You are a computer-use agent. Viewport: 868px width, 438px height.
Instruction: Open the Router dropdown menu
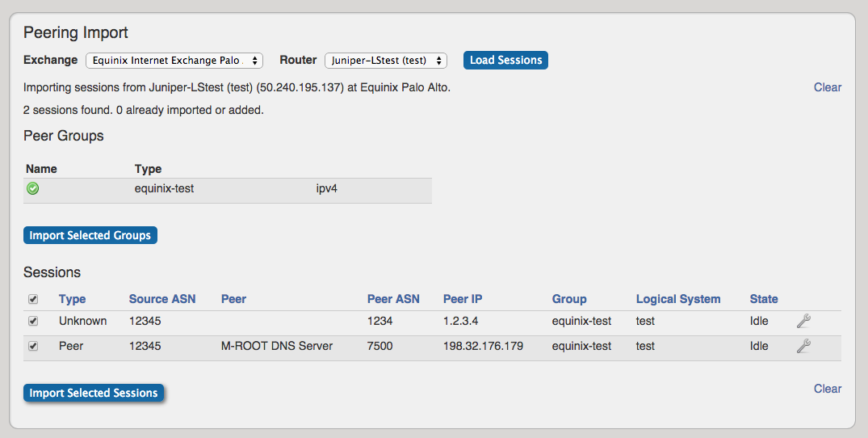[385, 61]
